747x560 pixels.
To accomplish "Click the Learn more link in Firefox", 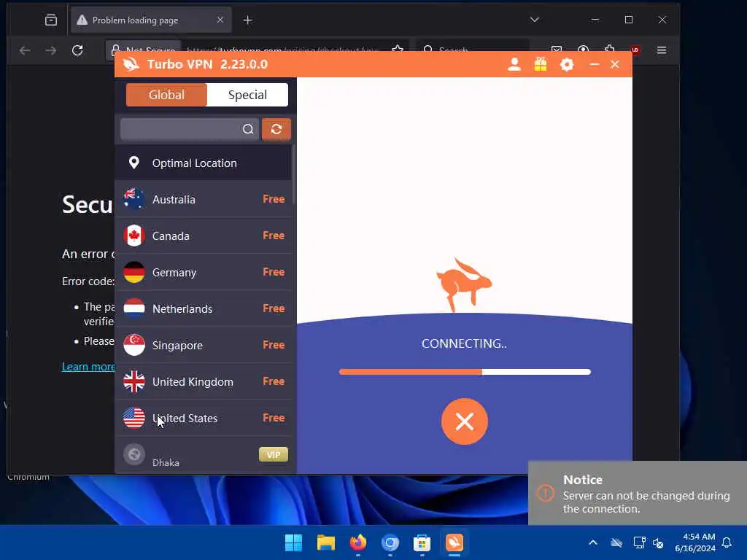I will 88,367.
